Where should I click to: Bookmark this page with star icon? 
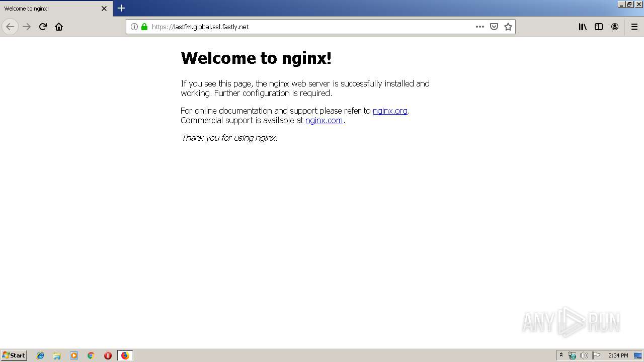pyautogui.click(x=508, y=27)
